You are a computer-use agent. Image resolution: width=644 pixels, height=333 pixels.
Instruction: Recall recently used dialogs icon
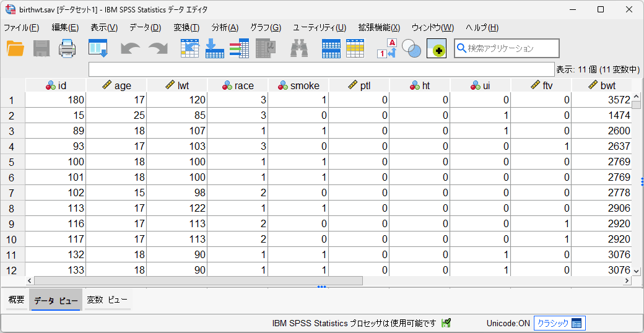tap(98, 48)
